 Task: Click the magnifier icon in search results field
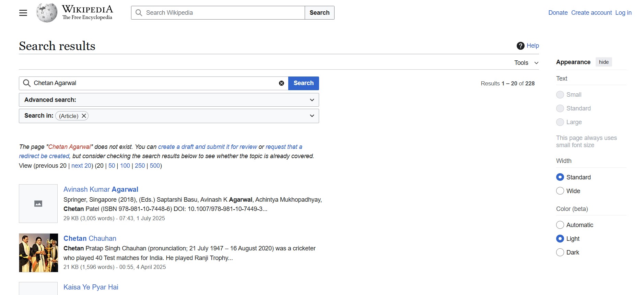click(x=27, y=83)
